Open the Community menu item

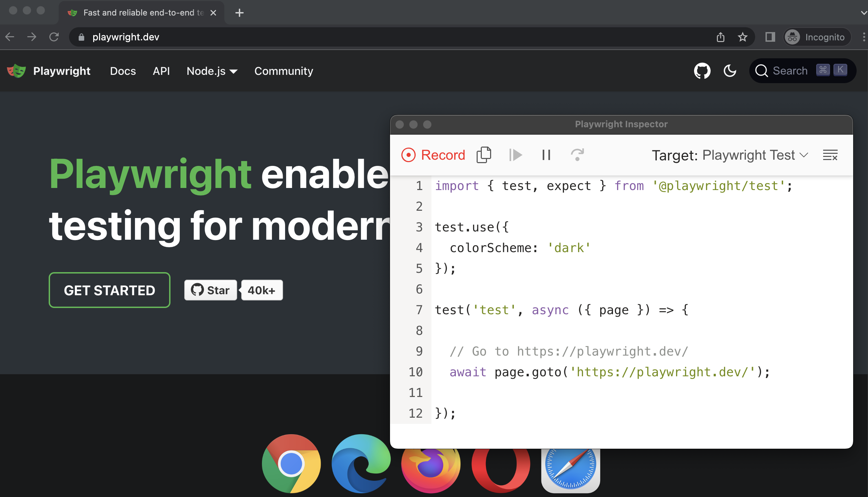(283, 71)
